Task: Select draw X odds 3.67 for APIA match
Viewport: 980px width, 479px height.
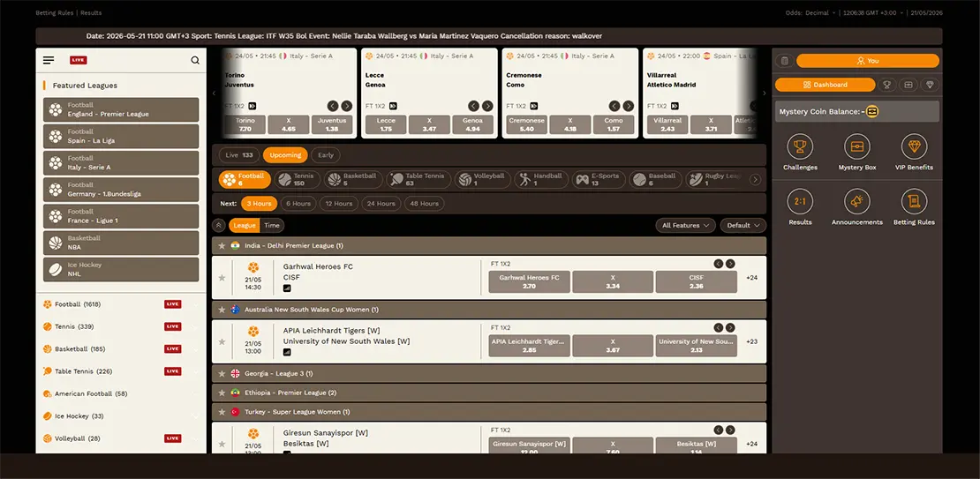Action: [613, 345]
